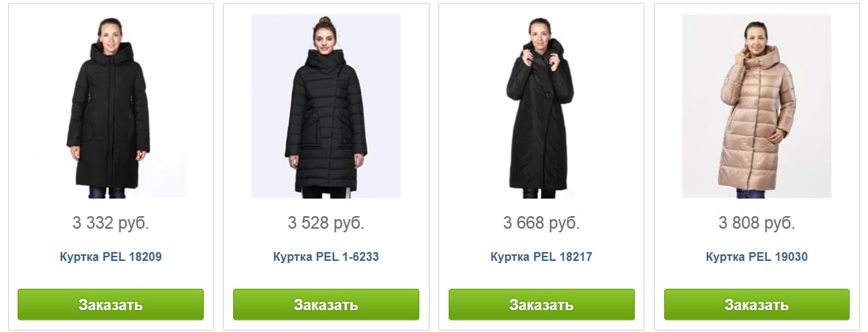This screenshot has height=332, width=868.
Task: View the black wrap coat PEL 18217 image
Action: pos(541,106)
